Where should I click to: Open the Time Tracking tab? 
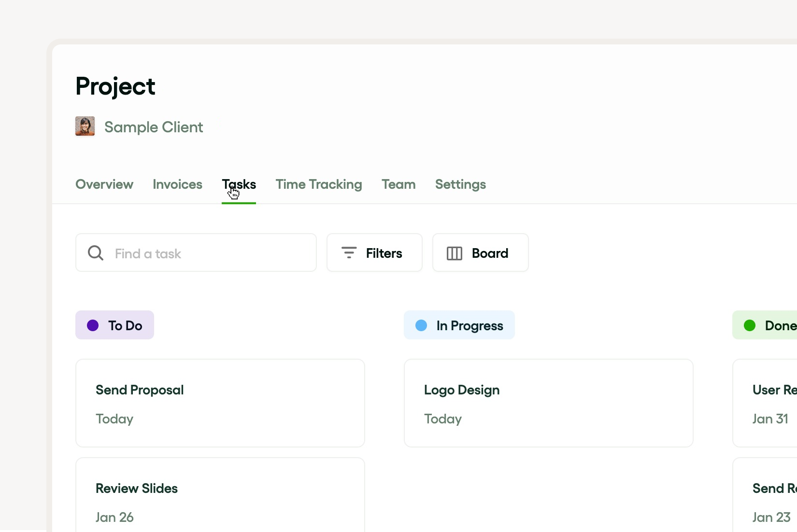tap(319, 184)
